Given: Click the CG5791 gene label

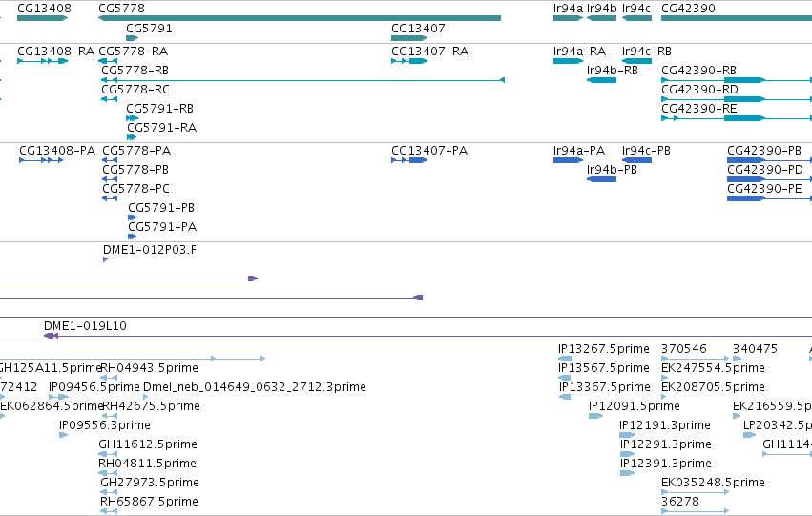Looking at the screenshot, I should tap(149, 29).
